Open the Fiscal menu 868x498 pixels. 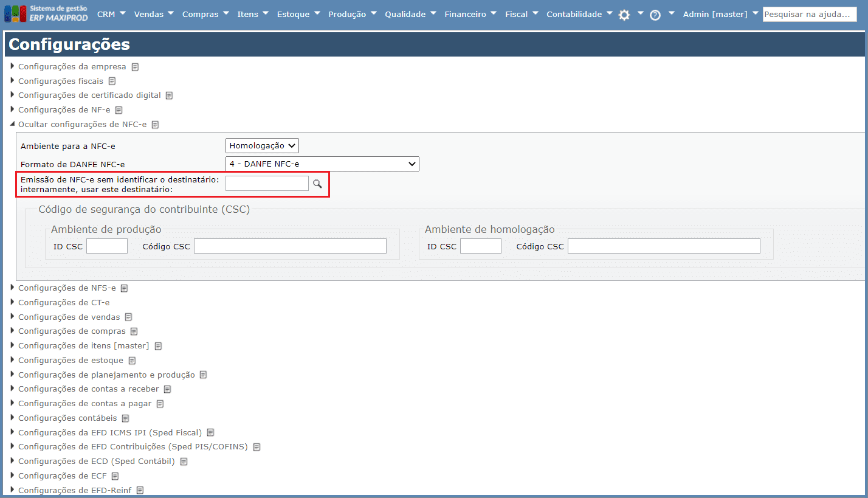(522, 14)
